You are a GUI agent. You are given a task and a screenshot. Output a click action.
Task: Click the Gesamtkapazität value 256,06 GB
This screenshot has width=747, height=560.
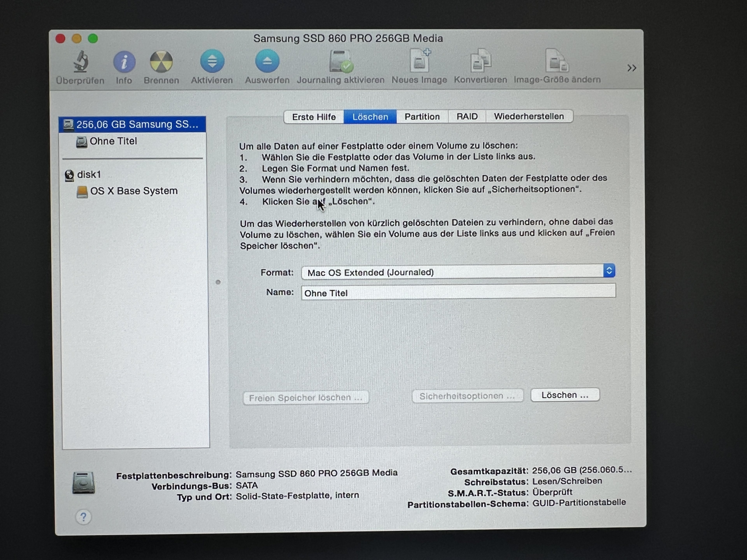pyautogui.click(x=582, y=470)
